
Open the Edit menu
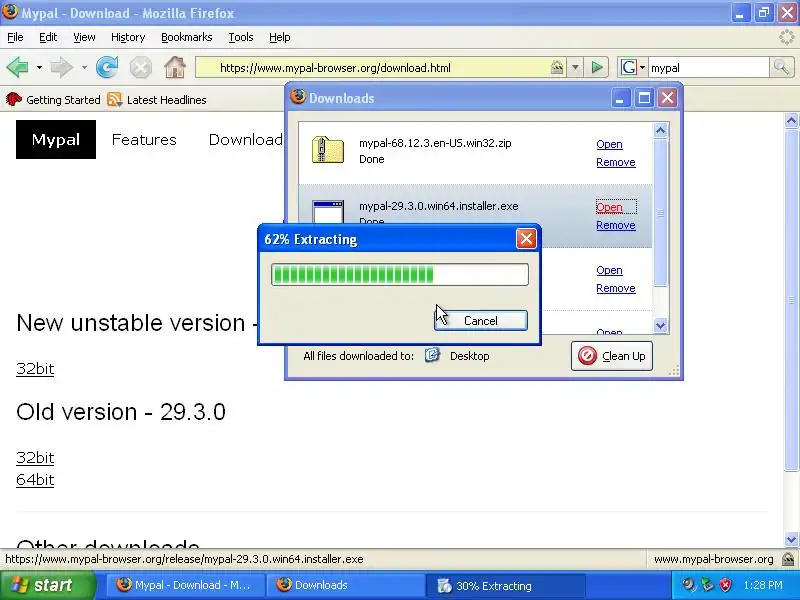coord(48,37)
